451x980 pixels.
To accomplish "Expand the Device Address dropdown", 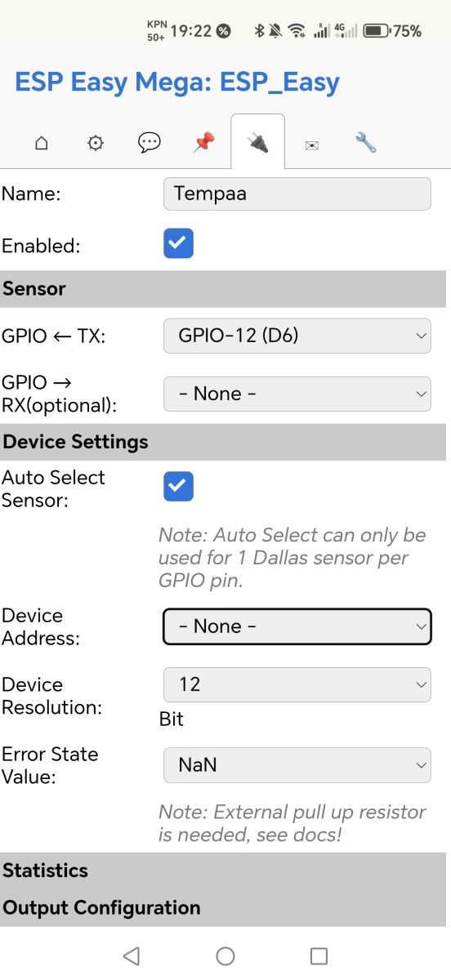I will tap(297, 626).
